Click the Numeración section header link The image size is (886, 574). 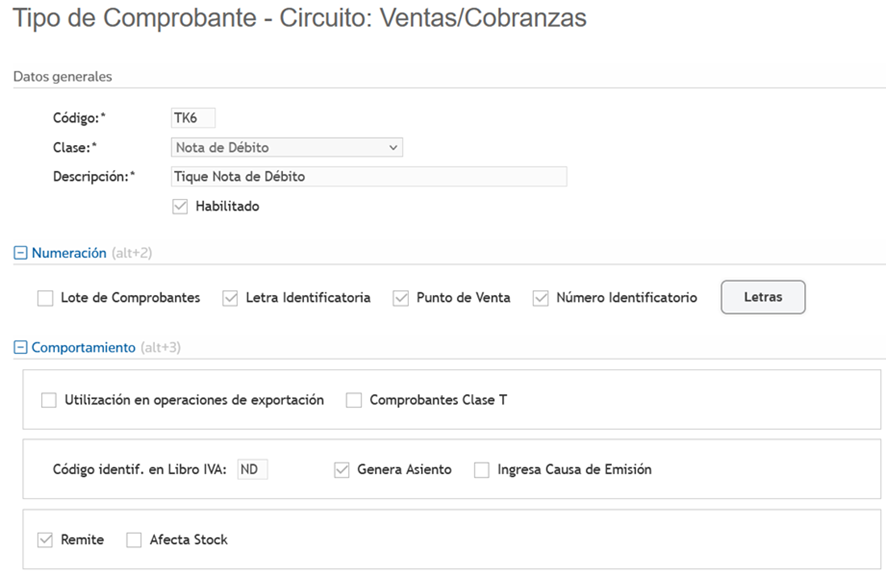68,254
